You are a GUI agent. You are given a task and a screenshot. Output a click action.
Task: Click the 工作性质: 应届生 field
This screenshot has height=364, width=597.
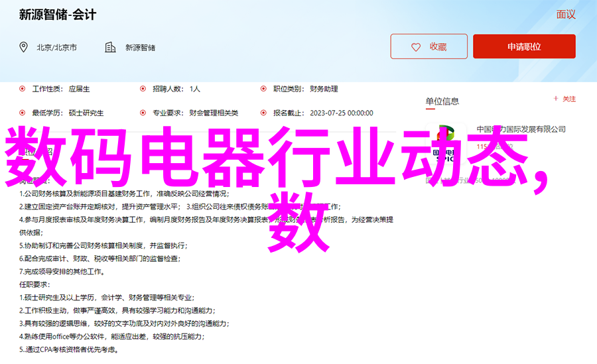(61, 89)
